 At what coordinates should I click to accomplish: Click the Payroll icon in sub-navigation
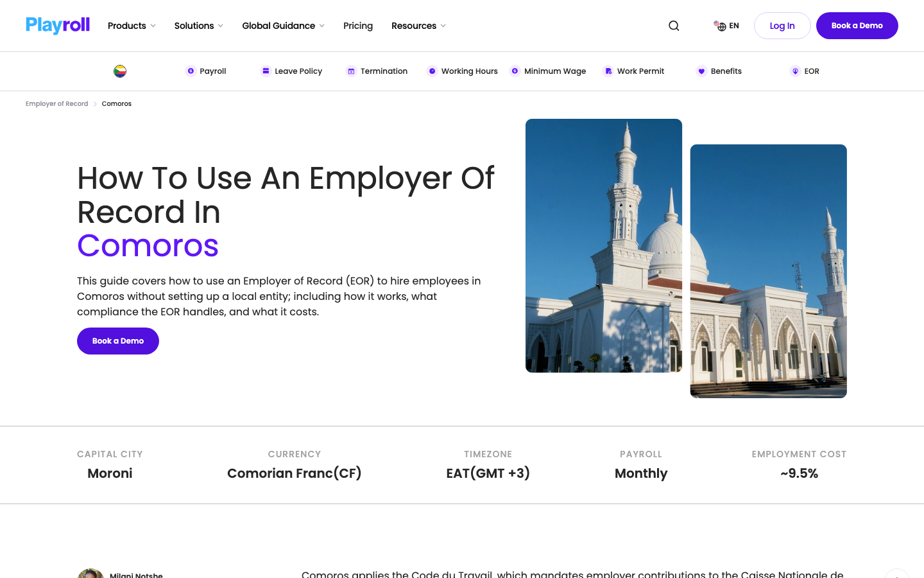tap(191, 71)
